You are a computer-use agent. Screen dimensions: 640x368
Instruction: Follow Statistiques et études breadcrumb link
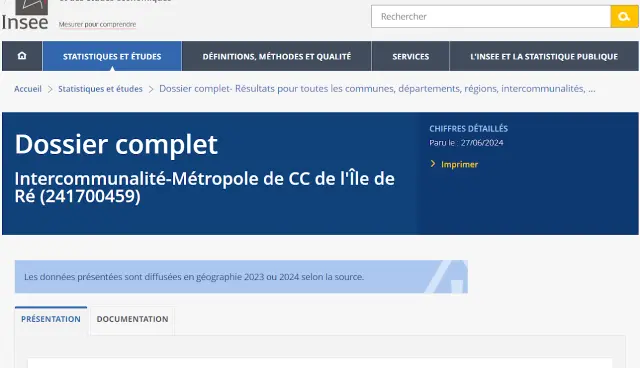[100, 89]
